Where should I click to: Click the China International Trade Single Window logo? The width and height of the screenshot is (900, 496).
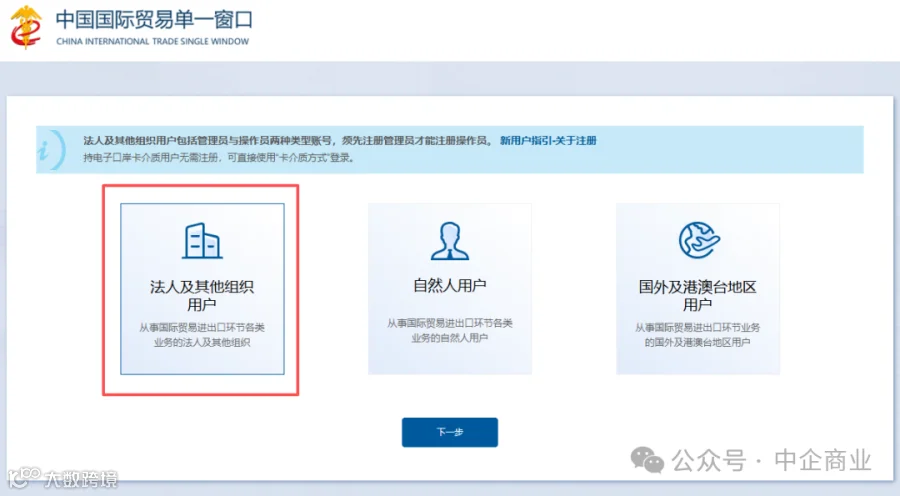coord(26,28)
